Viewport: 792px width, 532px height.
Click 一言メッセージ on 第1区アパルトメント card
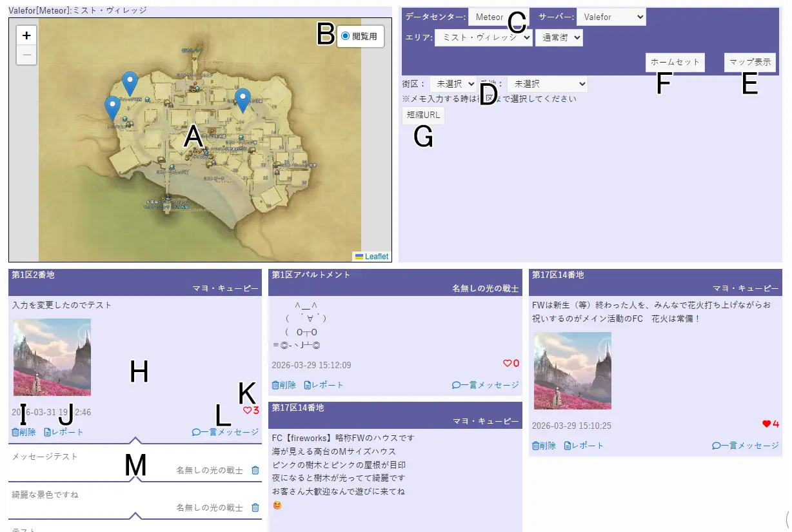point(485,385)
